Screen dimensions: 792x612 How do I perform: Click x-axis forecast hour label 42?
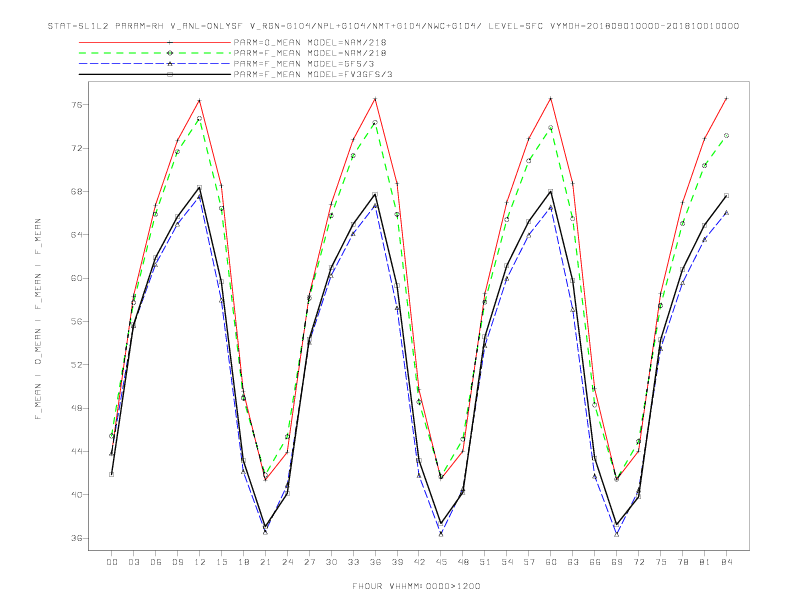tap(419, 562)
